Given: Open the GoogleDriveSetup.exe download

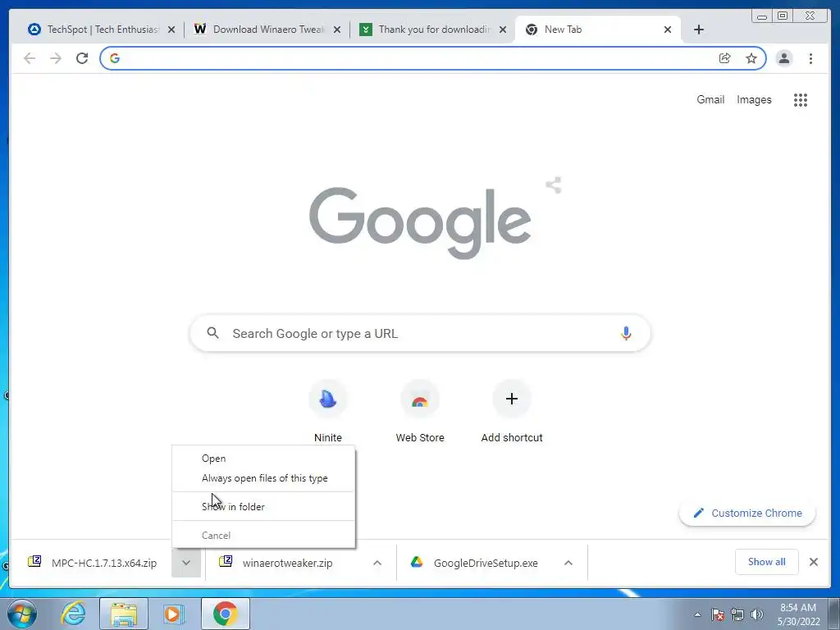Looking at the screenshot, I should tap(474, 563).
